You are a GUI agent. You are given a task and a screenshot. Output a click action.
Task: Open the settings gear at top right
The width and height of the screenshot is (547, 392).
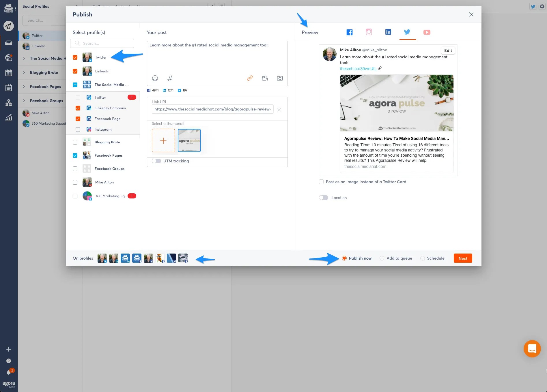[x=542, y=6]
